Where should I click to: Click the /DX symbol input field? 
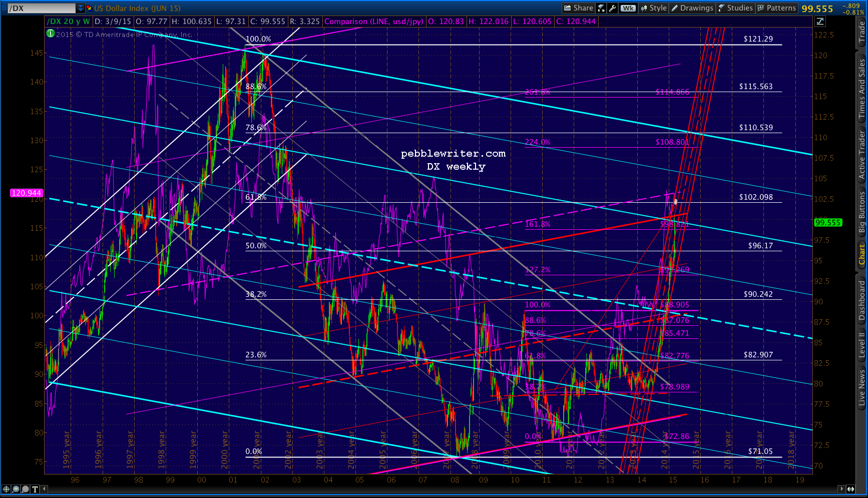[42, 8]
